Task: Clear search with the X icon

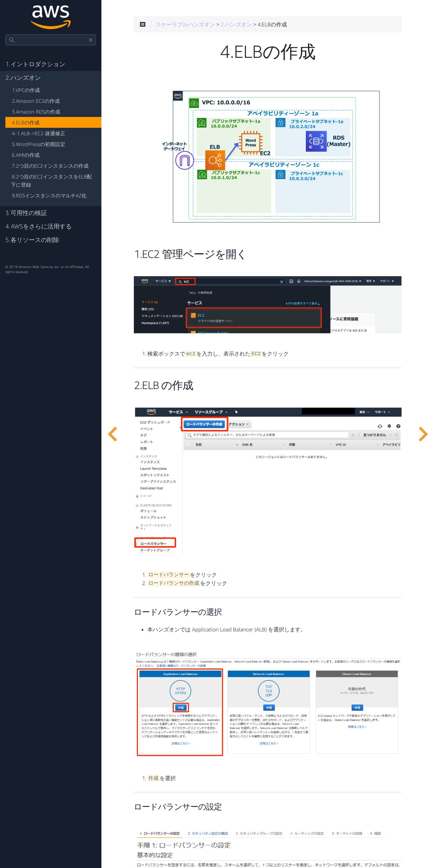Action: (x=91, y=40)
